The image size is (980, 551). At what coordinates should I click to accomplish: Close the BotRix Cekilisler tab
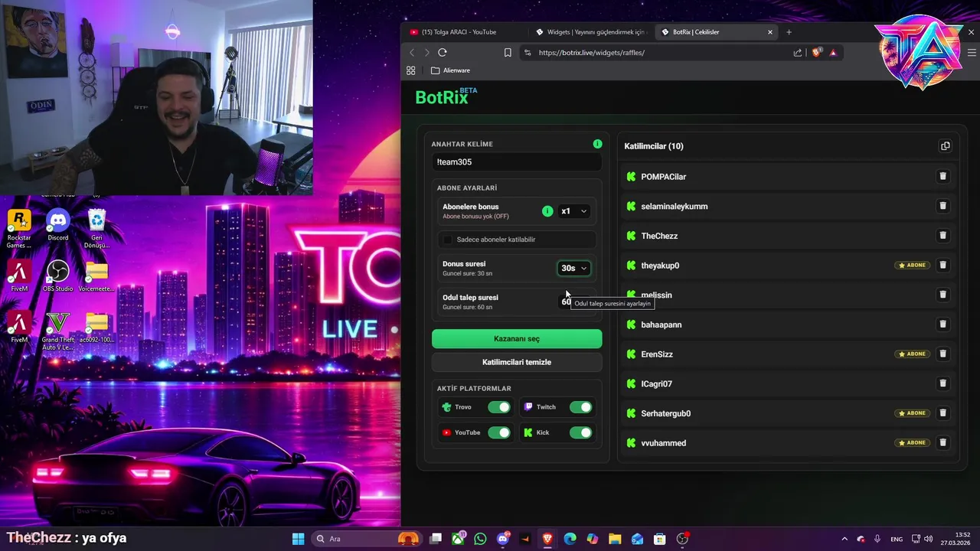[770, 32]
